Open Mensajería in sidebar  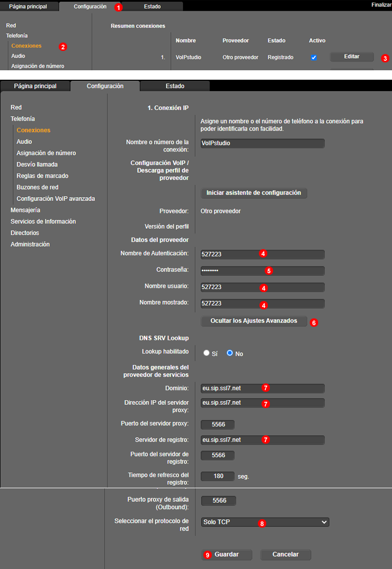click(25, 210)
